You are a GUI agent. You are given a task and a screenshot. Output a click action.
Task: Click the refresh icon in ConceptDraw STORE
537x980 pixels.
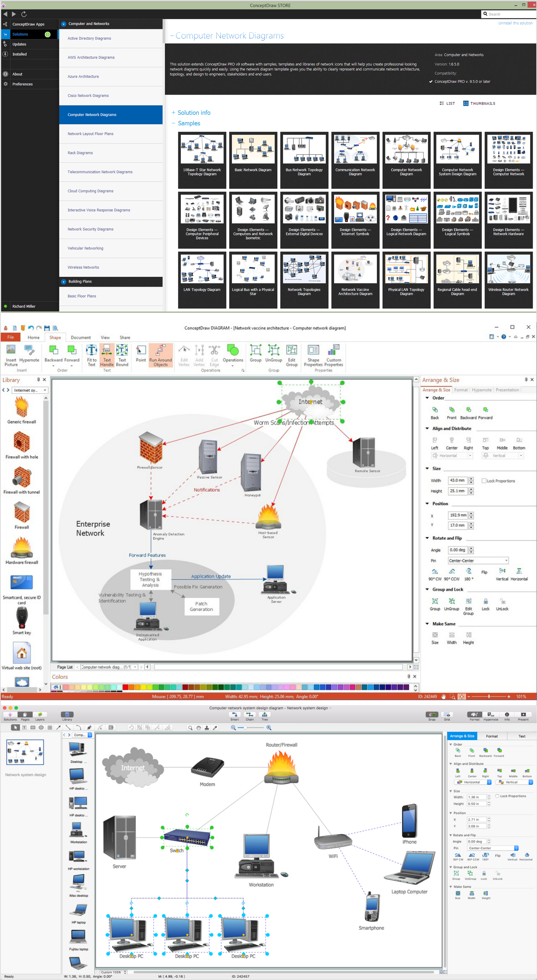pyautogui.click(x=24, y=14)
